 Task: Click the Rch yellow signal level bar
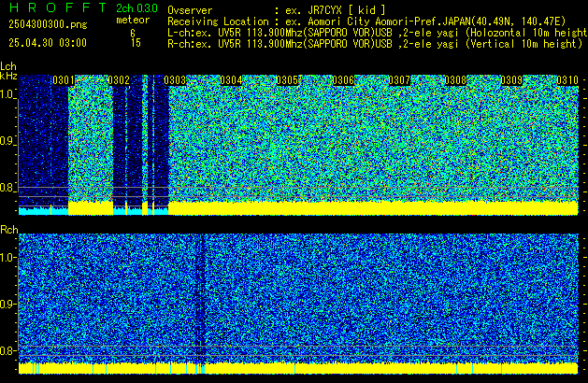coord(298,368)
